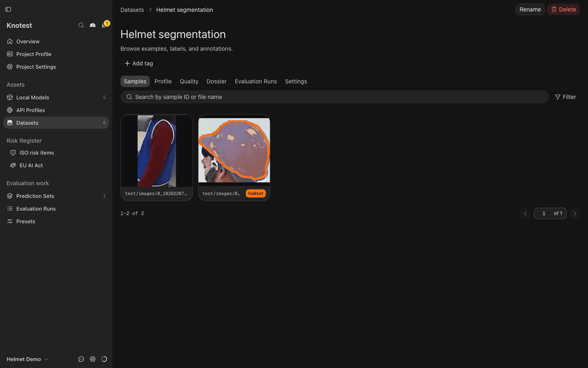Expand the Helmet Demo project switcher
This screenshot has width=588, height=368.
[x=28, y=359]
